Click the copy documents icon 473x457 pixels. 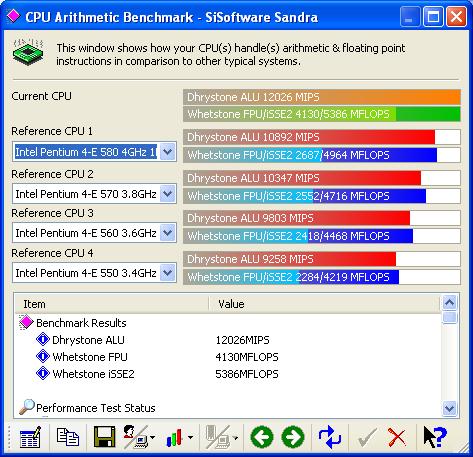tap(68, 437)
